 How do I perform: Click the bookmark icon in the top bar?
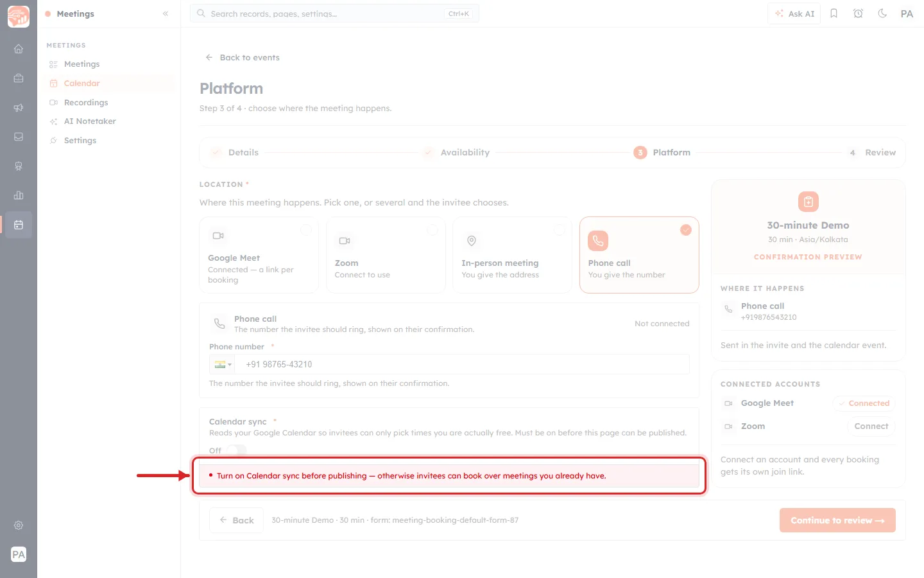pos(834,13)
